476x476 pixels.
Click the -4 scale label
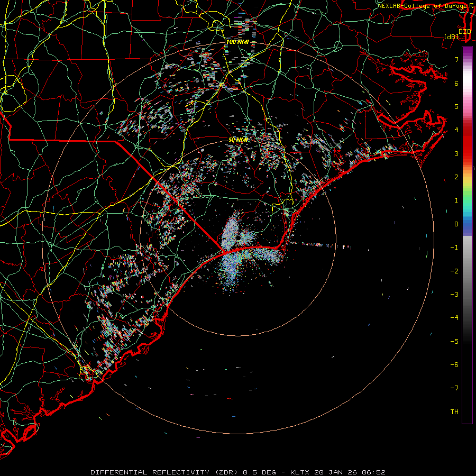(x=454, y=318)
